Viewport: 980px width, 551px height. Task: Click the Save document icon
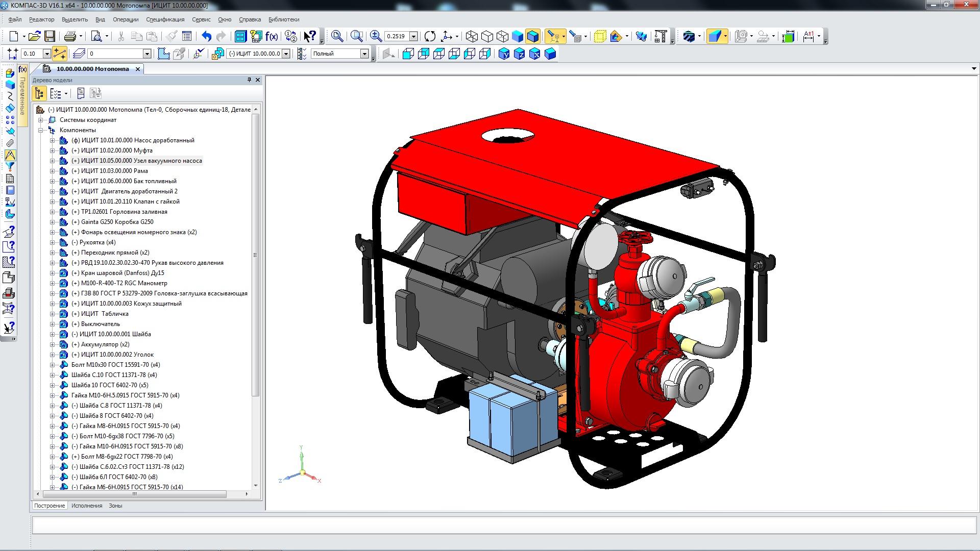tap(50, 36)
